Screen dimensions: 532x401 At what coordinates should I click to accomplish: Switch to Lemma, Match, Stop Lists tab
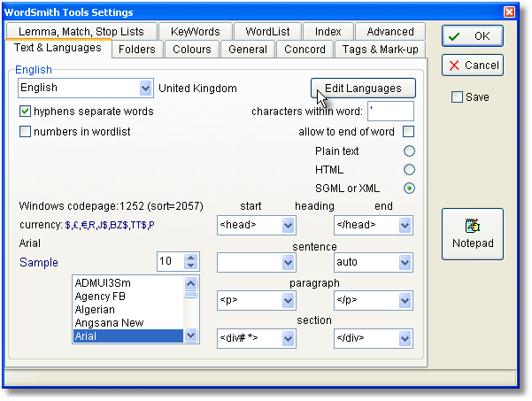tap(81, 32)
